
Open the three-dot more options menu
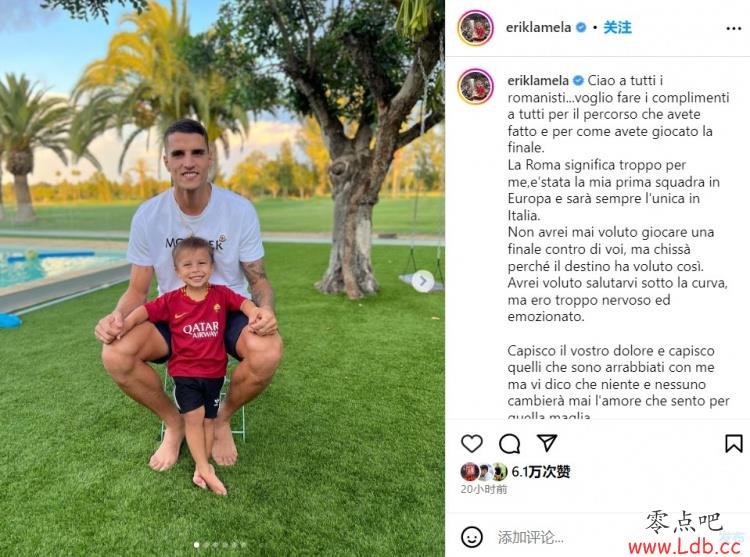click(733, 29)
